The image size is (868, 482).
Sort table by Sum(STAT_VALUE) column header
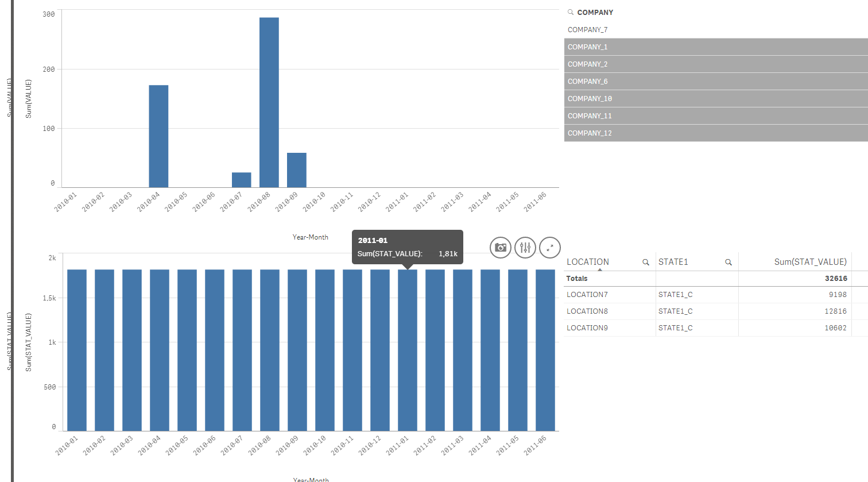coord(810,262)
